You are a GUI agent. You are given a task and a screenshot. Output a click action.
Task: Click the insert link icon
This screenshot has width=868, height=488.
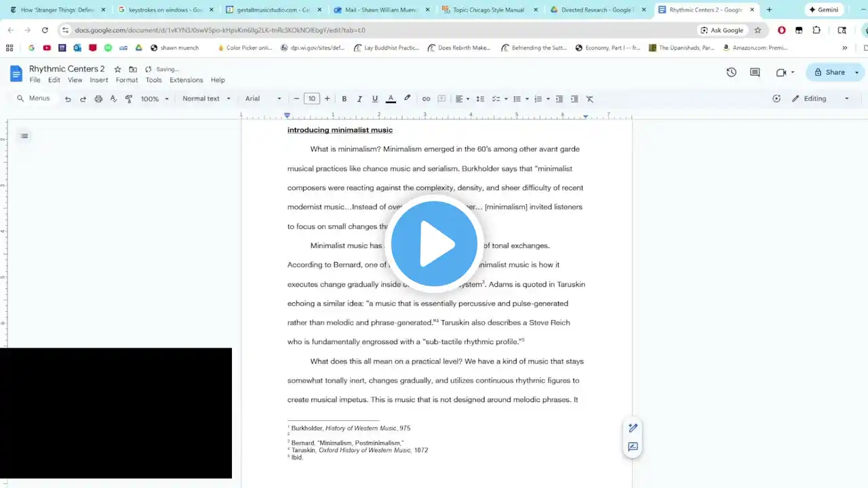coord(426,99)
